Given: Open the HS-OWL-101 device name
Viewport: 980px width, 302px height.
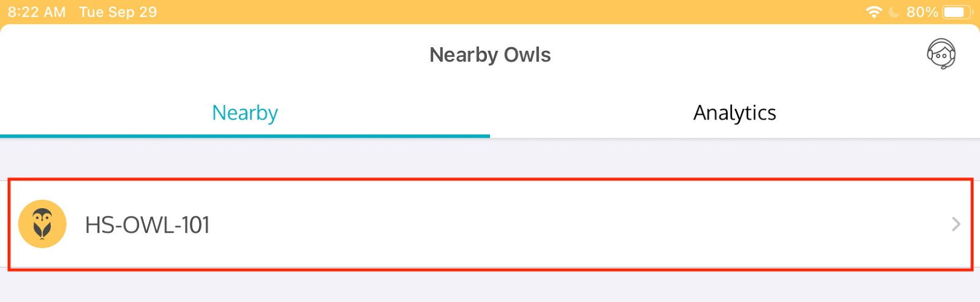Looking at the screenshot, I should [x=147, y=225].
